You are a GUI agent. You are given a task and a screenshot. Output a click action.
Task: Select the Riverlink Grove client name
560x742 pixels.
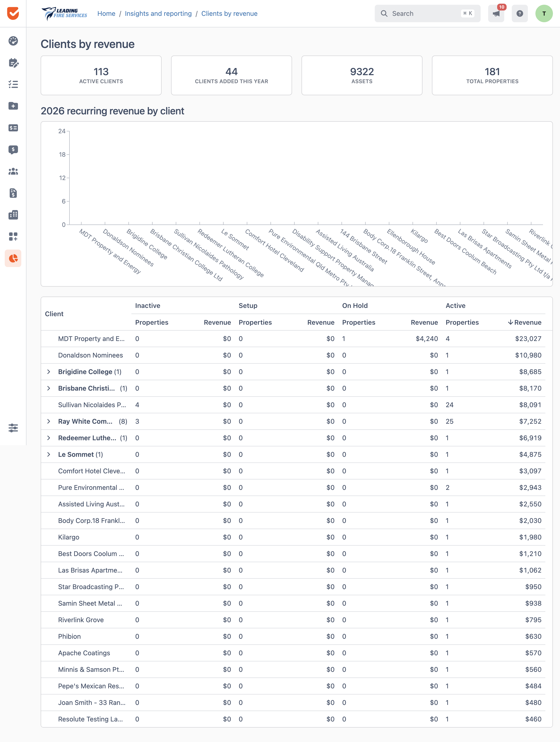pyautogui.click(x=81, y=620)
